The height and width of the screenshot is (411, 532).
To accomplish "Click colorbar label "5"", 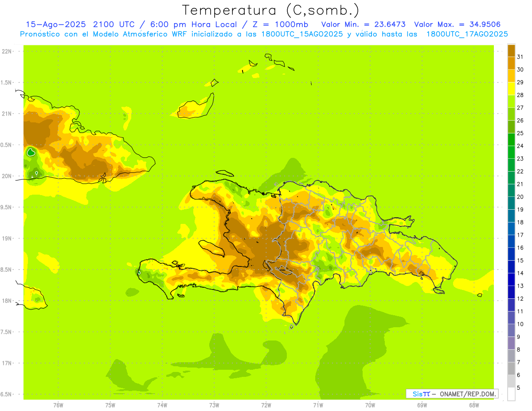I will [518, 388].
